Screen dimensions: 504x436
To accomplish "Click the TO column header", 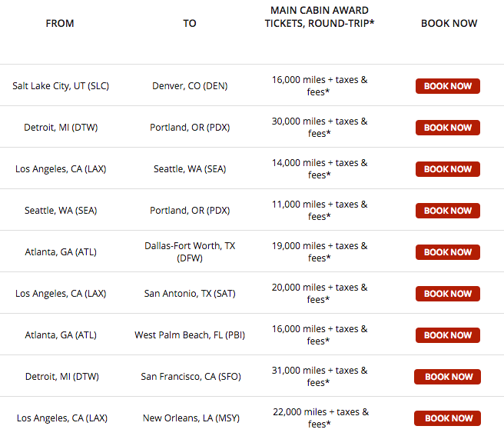I will [x=190, y=23].
